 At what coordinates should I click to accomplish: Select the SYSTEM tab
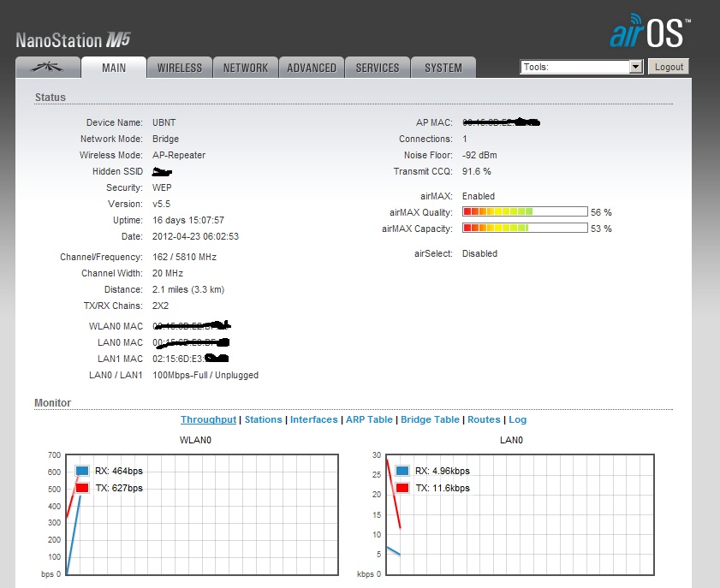pyautogui.click(x=443, y=68)
